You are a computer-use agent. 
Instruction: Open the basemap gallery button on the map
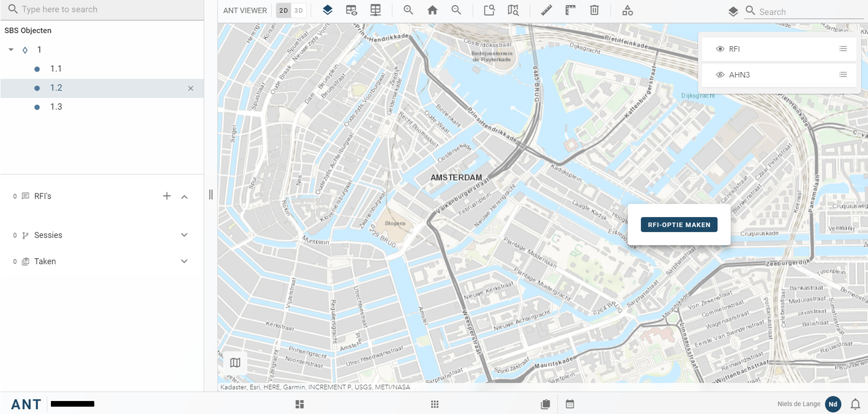(x=235, y=363)
